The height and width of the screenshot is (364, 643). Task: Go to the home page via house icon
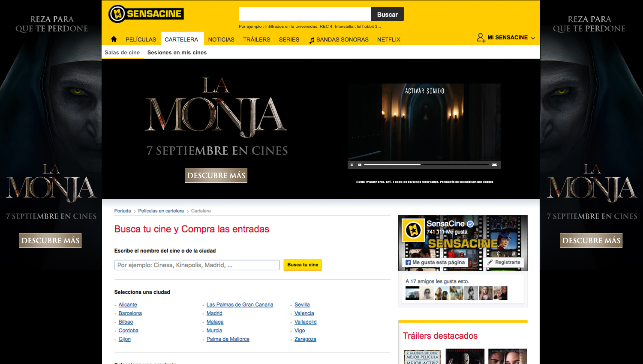(114, 39)
